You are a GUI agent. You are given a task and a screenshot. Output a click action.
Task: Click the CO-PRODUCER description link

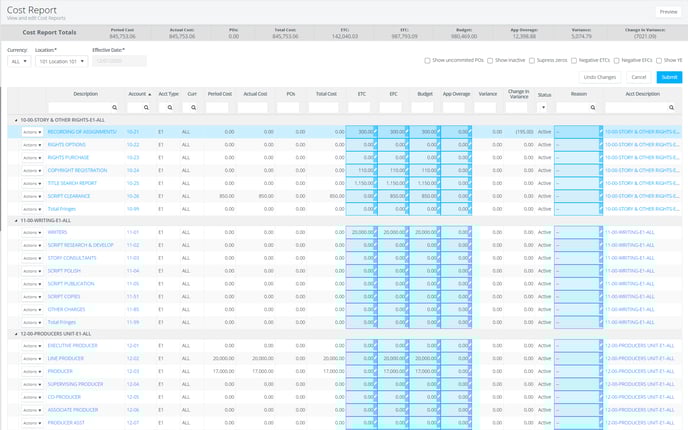tap(64, 397)
